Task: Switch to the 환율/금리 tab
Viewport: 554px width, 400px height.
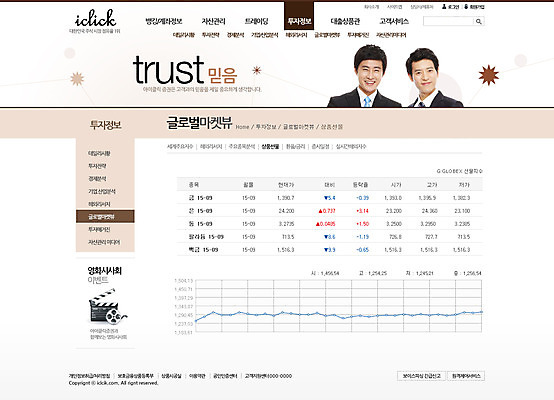Action: pyautogui.click(x=295, y=146)
